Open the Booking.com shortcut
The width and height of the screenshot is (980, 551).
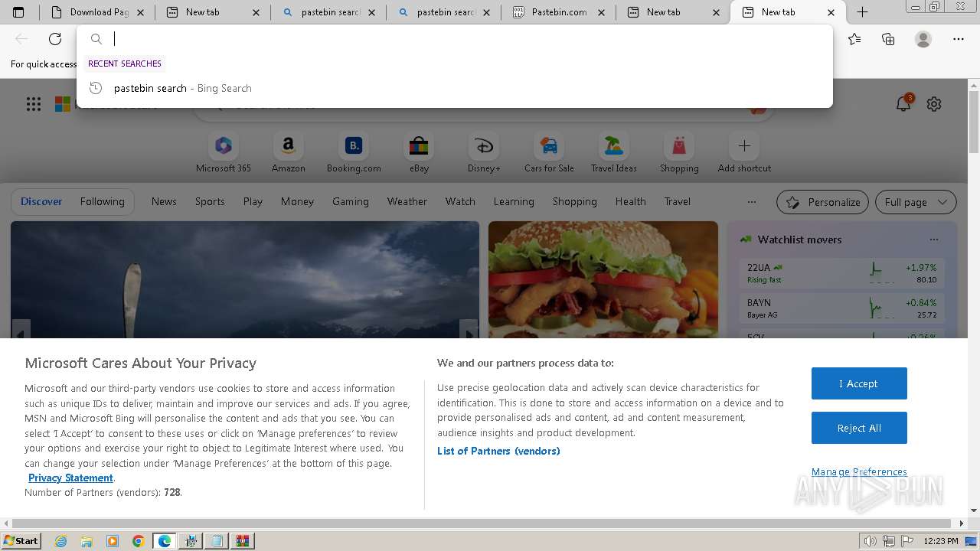[x=354, y=153]
